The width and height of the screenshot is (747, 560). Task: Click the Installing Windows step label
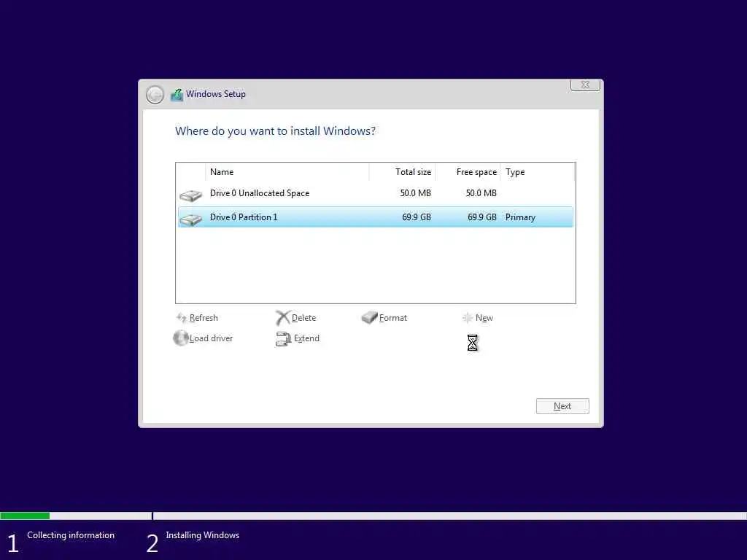pyautogui.click(x=203, y=535)
